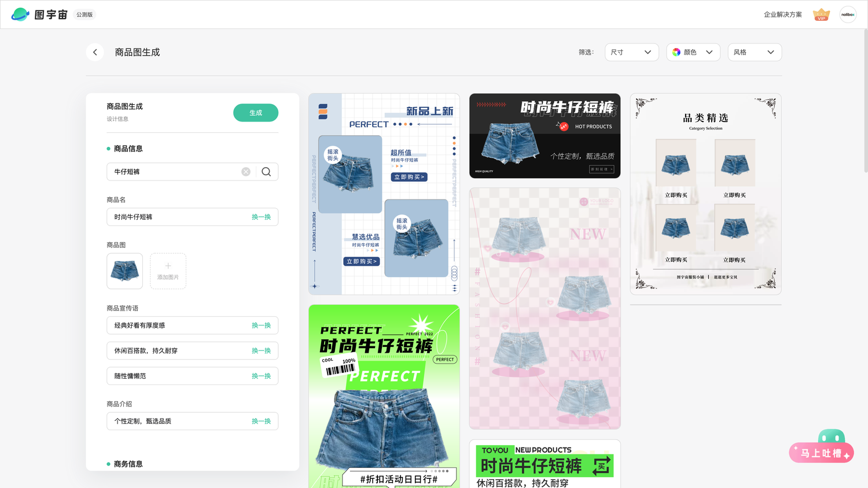The image size is (868, 488).
Task: Click the 商品介绍 label
Action: (119, 404)
